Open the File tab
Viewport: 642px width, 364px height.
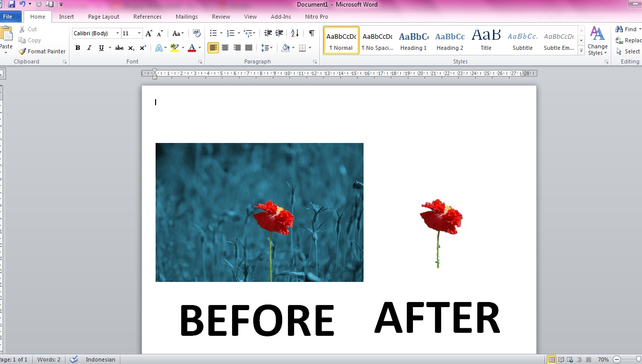coord(8,17)
